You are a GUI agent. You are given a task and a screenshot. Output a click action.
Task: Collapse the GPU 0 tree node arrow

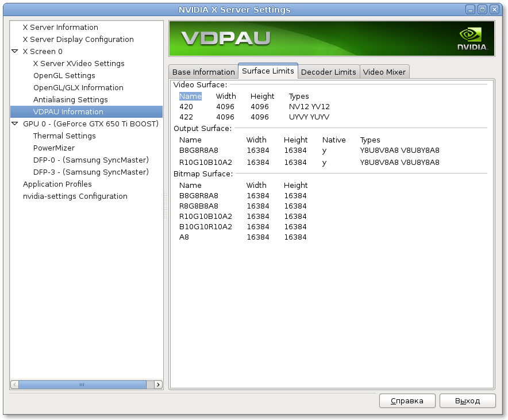tap(14, 124)
